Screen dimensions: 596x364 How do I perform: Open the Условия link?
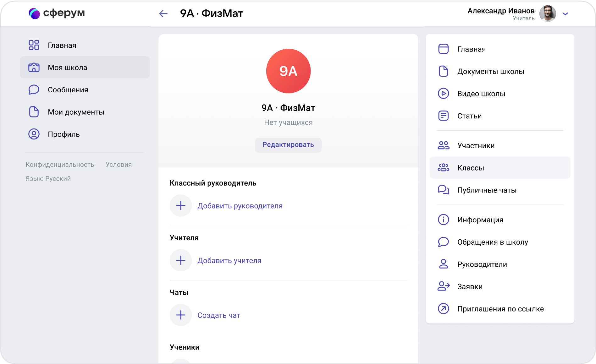119,165
